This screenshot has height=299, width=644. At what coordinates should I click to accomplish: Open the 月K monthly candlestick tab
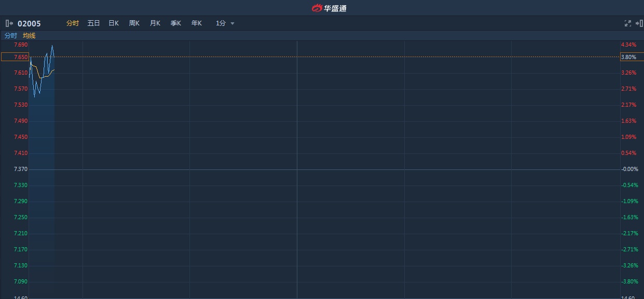(155, 23)
